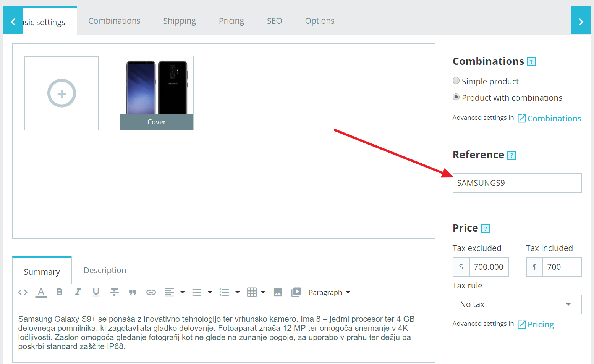Open the Pricing tab
Viewport: 594px width, 364px height.
[231, 21]
